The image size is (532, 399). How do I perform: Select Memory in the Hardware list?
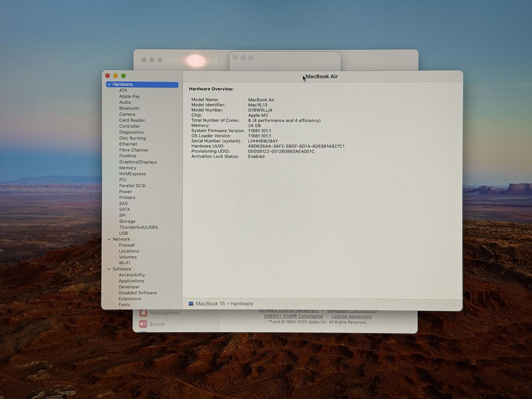click(127, 168)
